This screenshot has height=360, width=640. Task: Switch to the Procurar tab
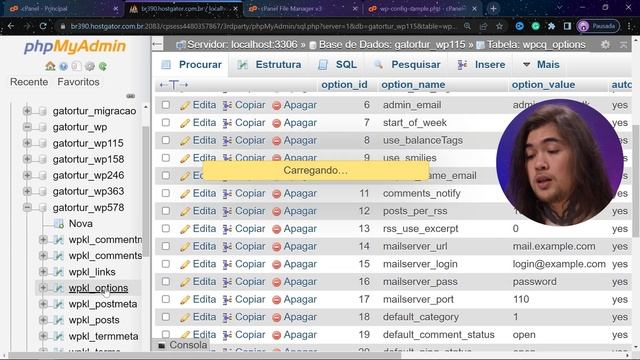tap(191, 64)
